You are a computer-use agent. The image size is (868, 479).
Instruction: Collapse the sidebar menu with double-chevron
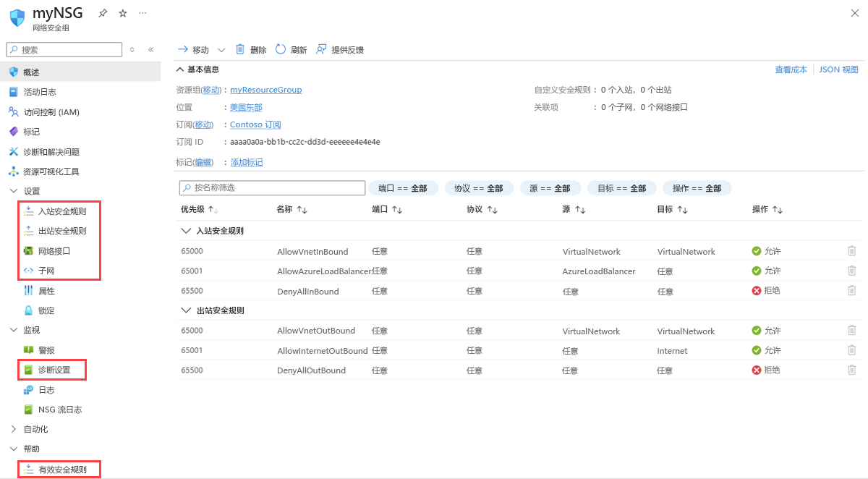point(150,50)
